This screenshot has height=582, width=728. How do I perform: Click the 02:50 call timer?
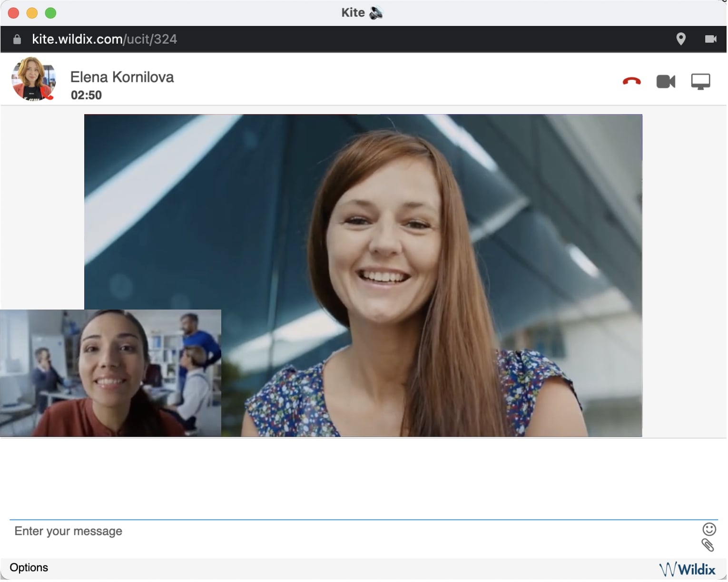[86, 95]
